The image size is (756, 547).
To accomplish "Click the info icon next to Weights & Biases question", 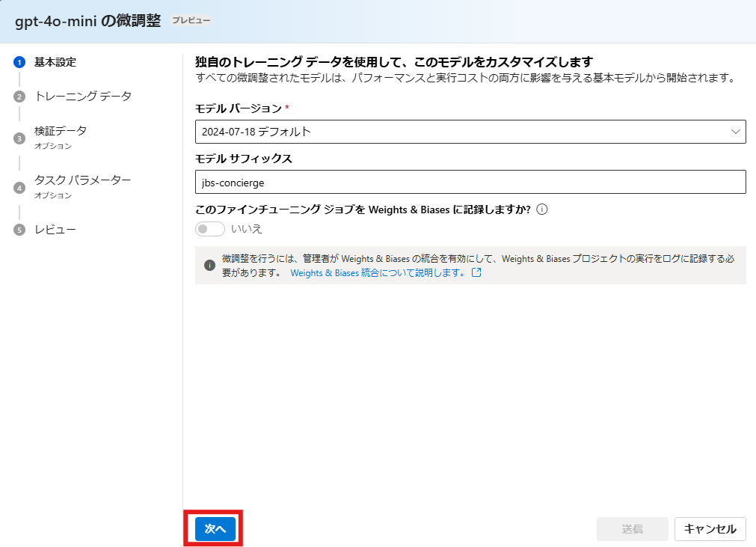I will point(542,210).
